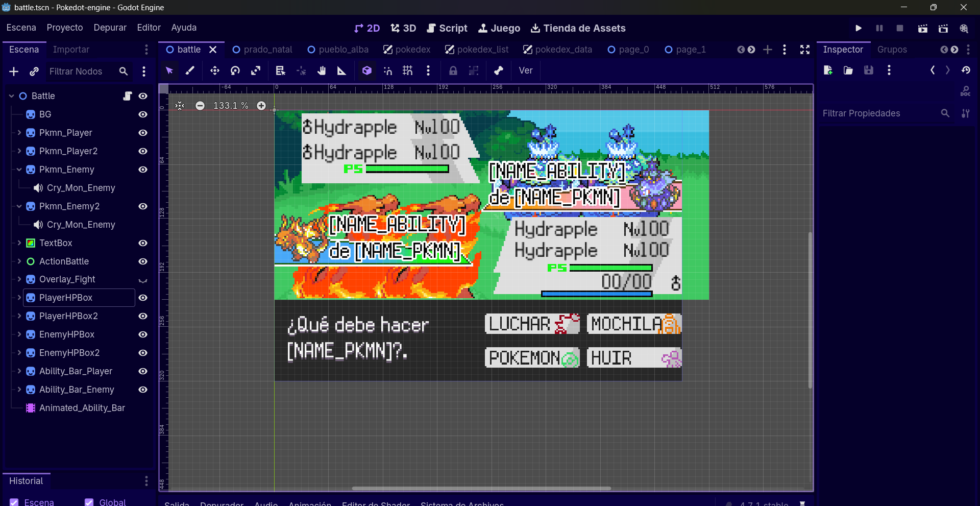Collapse the Pkmn_Enemy2 node
Viewport: 980px width, 506px height.
click(19, 206)
